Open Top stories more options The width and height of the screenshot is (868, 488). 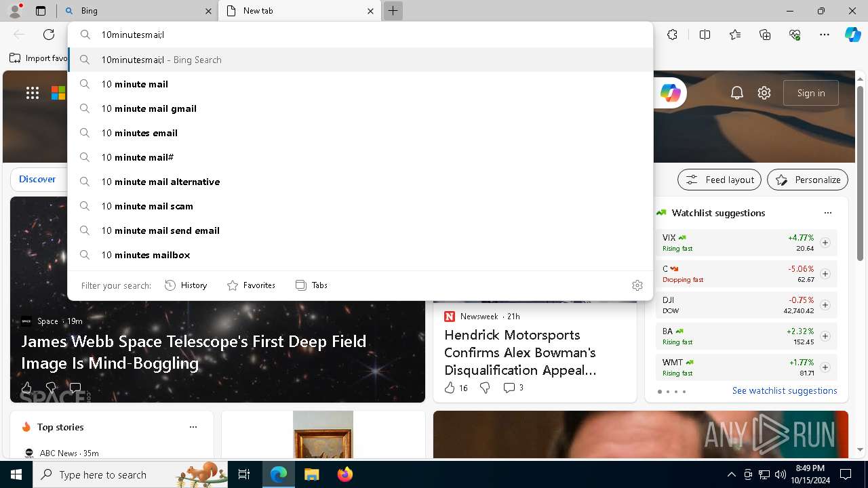pyautogui.click(x=193, y=427)
